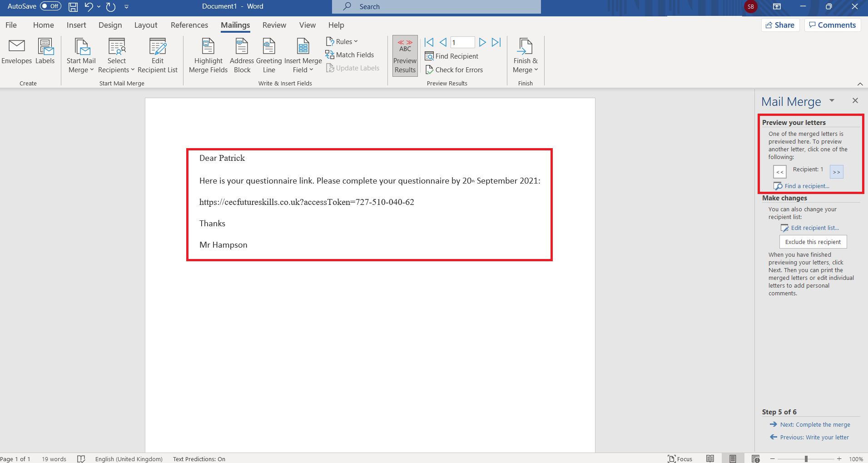The image size is (868, 463).
Task: Switch to Focus mode in status bar
Action: click(680, 459)
